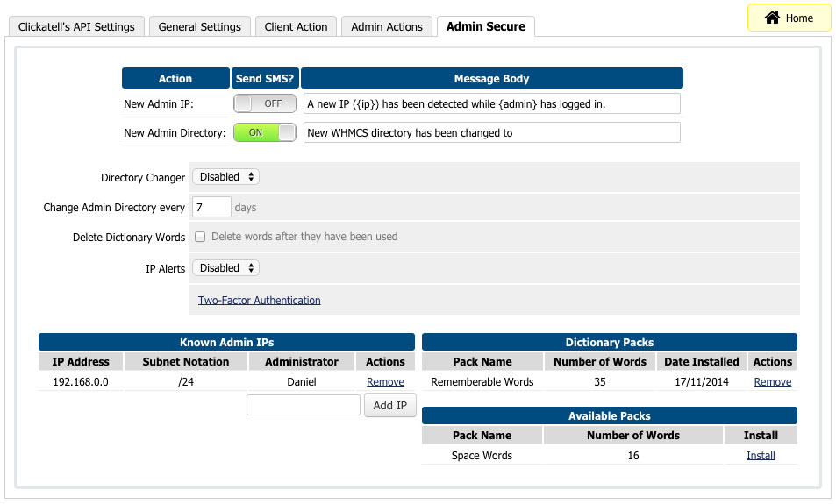Edit the New Admin IP message body
Screen dimensions: 836x504
click(491, 103)
